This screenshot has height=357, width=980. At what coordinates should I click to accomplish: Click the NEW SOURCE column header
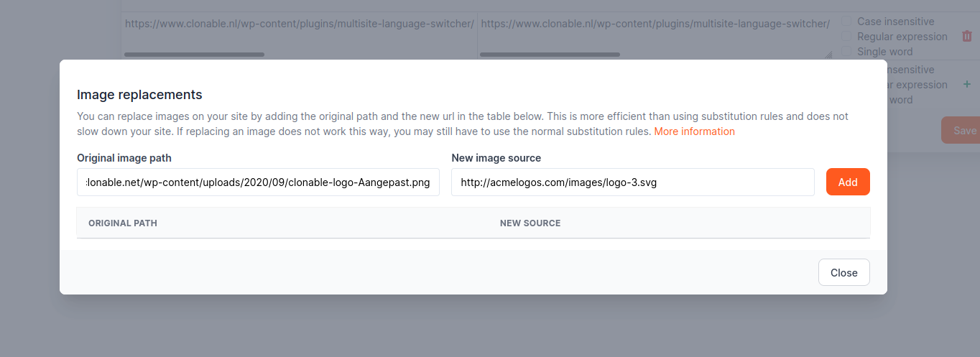pyautogui.click(x=530, y=223)
